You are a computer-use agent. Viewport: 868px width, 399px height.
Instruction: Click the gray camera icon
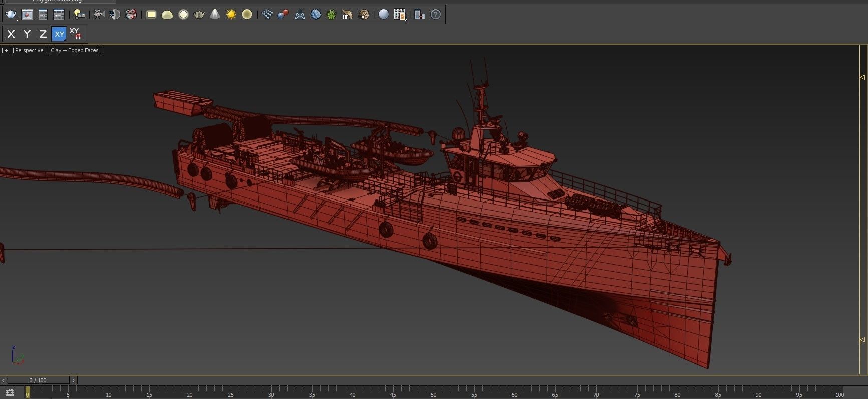(99, 15)
